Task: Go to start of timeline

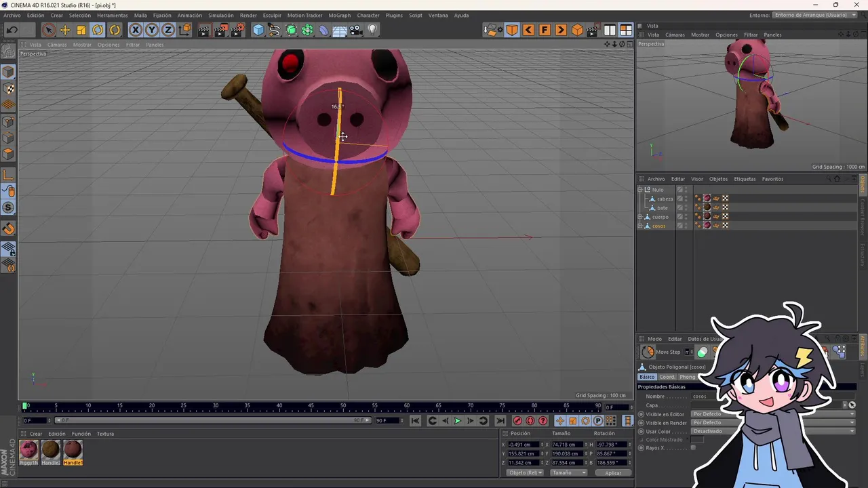Action: [x=415, y=421]
